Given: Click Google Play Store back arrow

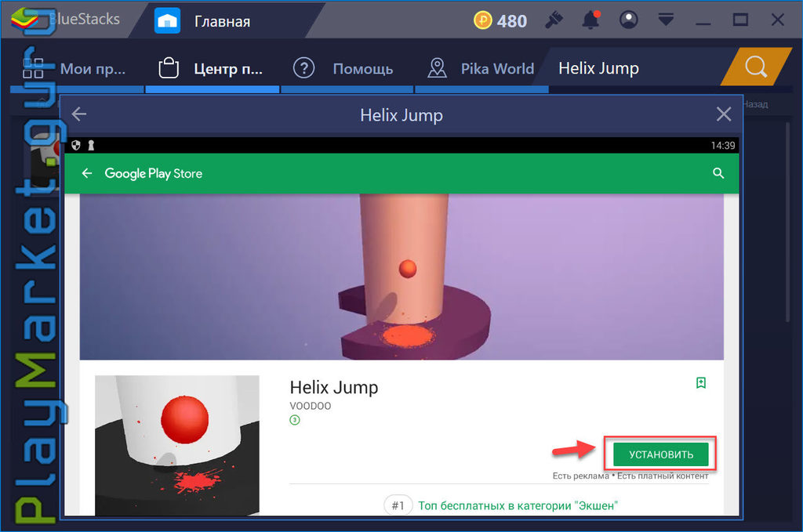Looking at the screenshot, I should click(x=87, y=173).
